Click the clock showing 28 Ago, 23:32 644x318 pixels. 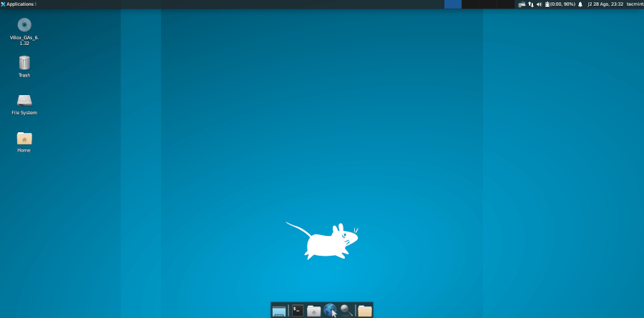click(x=605, y=4)
